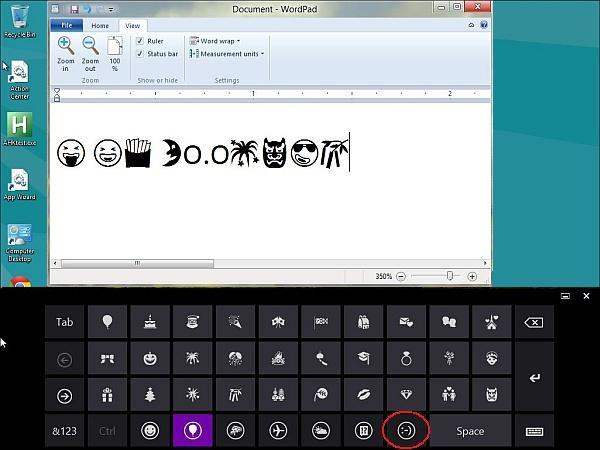Tap the wrapped gift box emoji key

(x=107, y=395)
